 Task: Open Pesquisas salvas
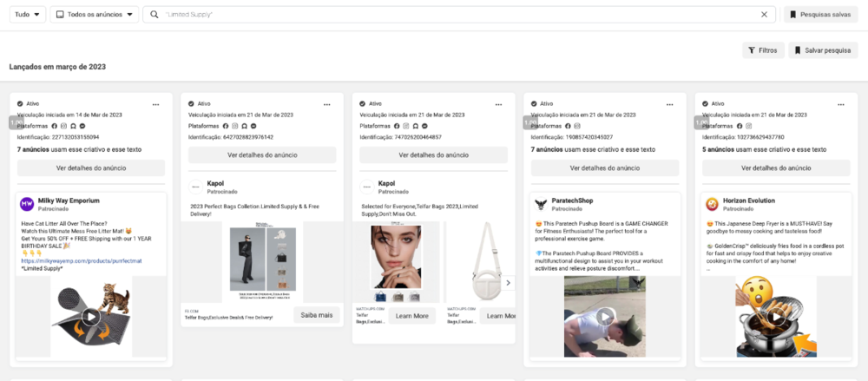pyautogui.click(x=821, y=15)
